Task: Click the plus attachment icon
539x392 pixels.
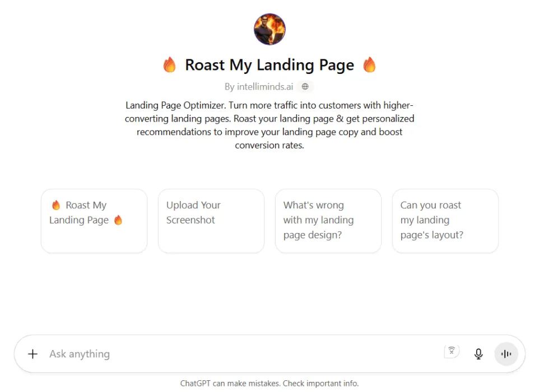Action: point(33,354)
